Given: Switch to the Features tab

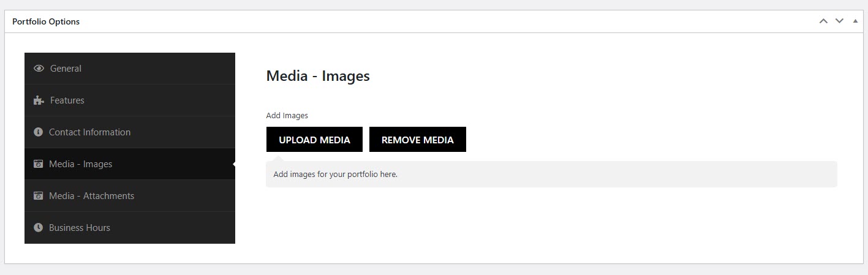Looking at the screenshot, I should pyautogui.click(x=67, y=100).
